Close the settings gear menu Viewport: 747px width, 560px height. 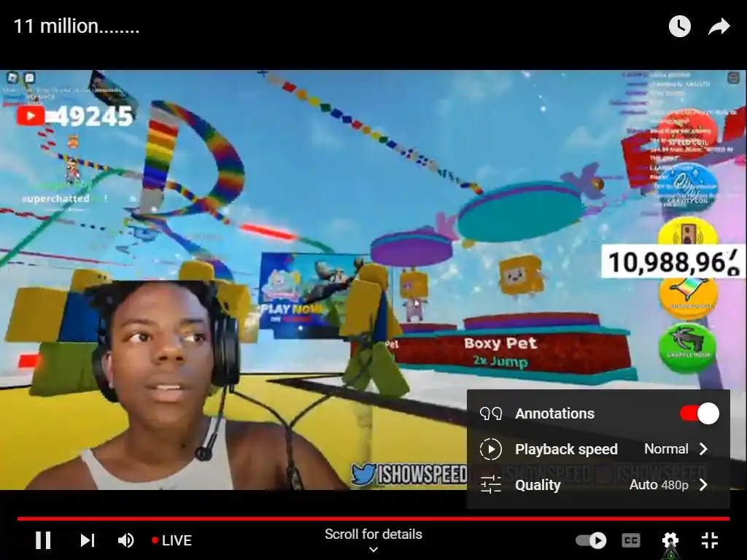click(670, 540)
